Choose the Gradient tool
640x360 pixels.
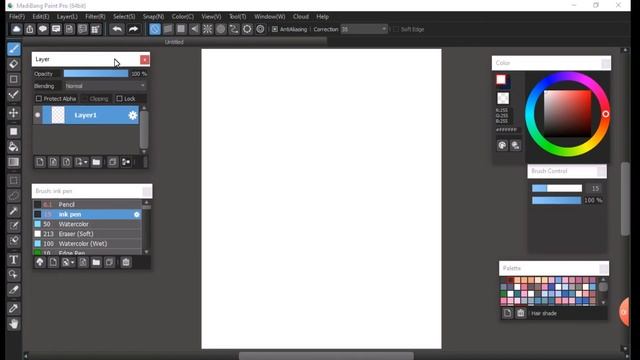click(13, 162)
